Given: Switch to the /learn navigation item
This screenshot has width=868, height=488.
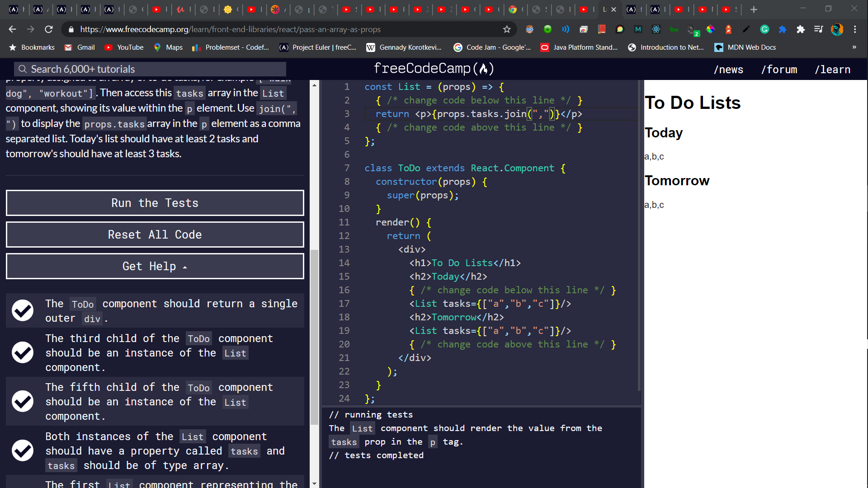Looking at the screenshot, I should 833,69.
